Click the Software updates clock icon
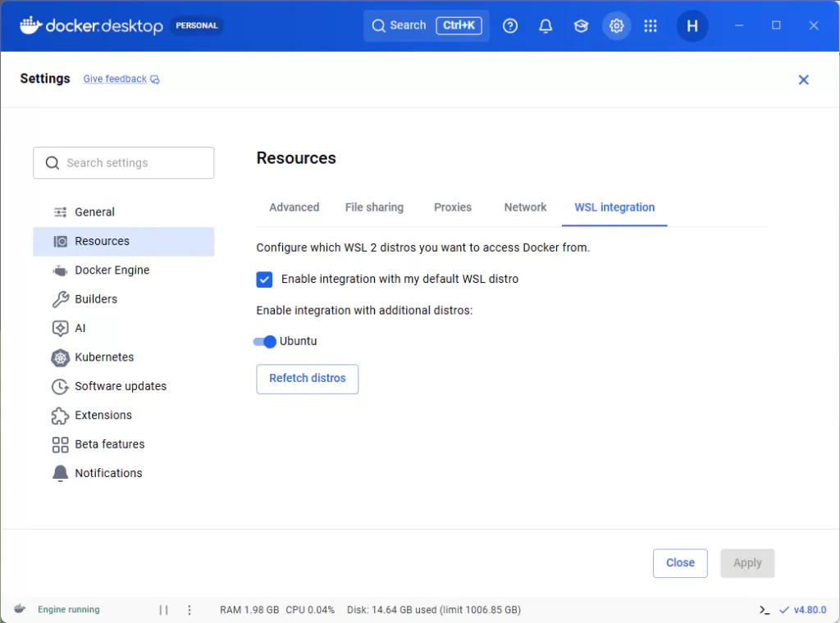The width and height of the screenshot is (840, 623). coord(60,386)
